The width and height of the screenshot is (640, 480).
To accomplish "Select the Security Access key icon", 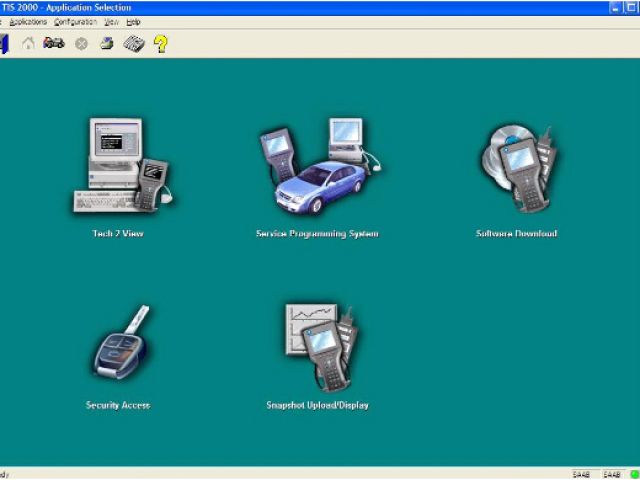I will pyautogui.click(x=119, y=345).
